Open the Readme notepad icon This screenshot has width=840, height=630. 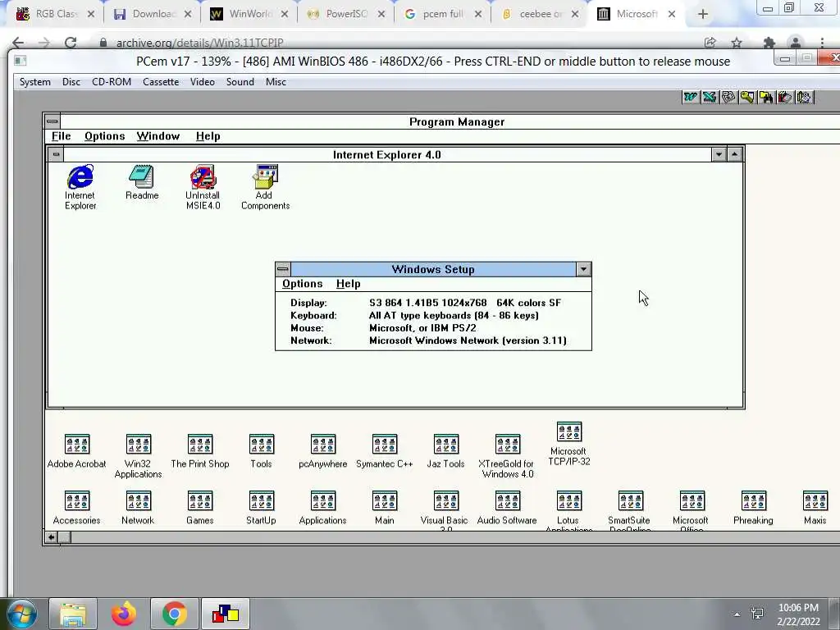coord(141,177)
